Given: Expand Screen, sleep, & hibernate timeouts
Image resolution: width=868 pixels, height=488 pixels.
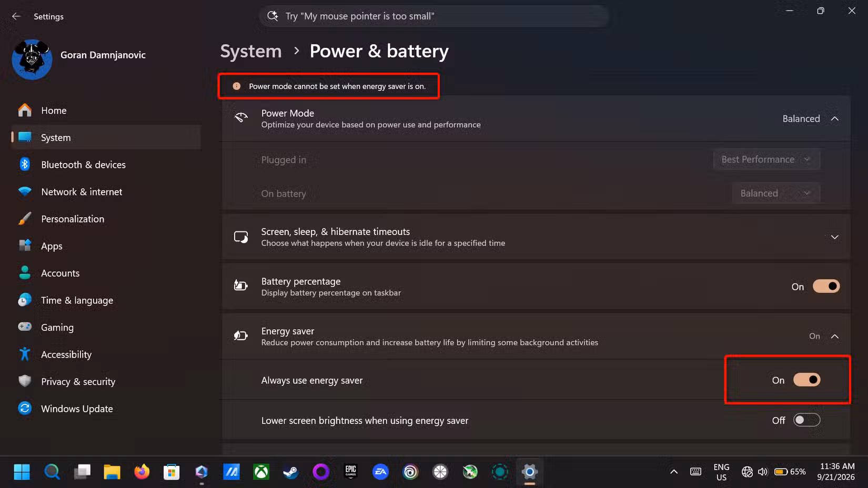Looking at the screenshot, I should (834, 237).
